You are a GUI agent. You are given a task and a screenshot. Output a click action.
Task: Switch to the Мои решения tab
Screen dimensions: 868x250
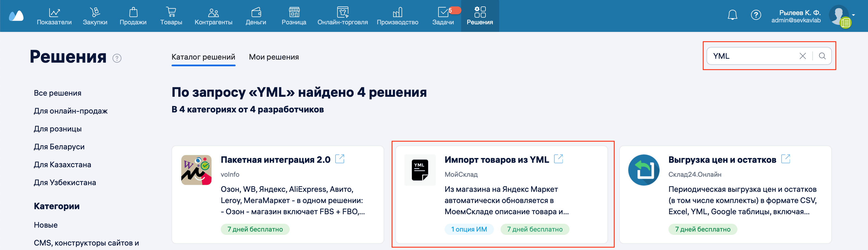pyautogui.click(x=274, y=57)
